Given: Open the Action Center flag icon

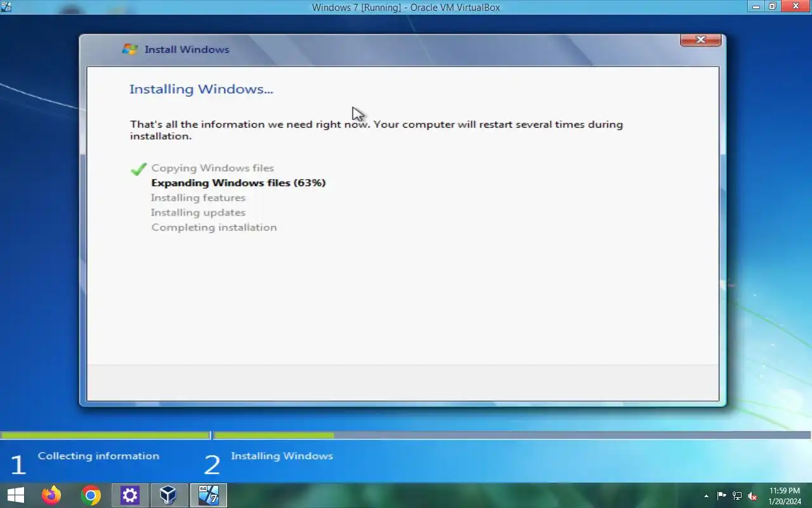Looking at the screenshot, I should 722,496.
